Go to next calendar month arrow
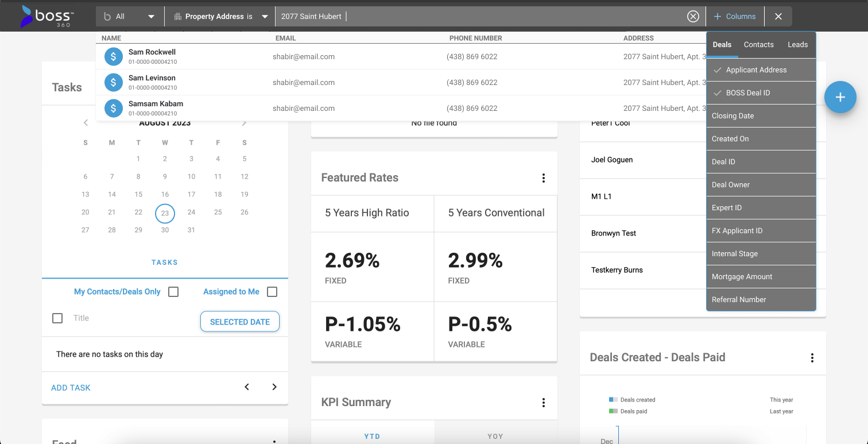The height and width of the screenshot is (444, 868). click(244, 122)
